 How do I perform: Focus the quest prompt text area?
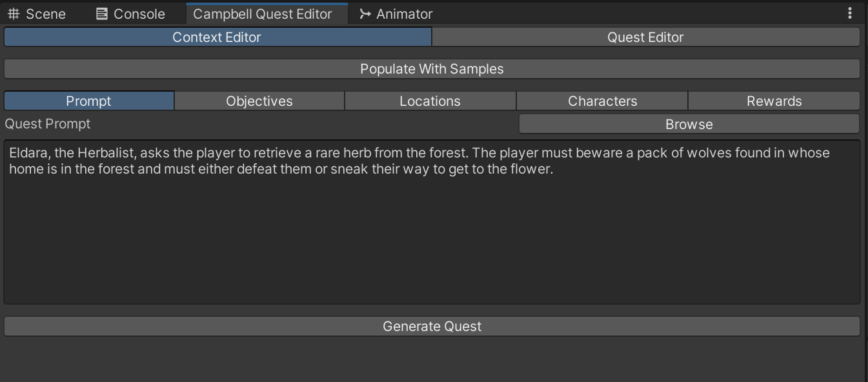(432, 222)
